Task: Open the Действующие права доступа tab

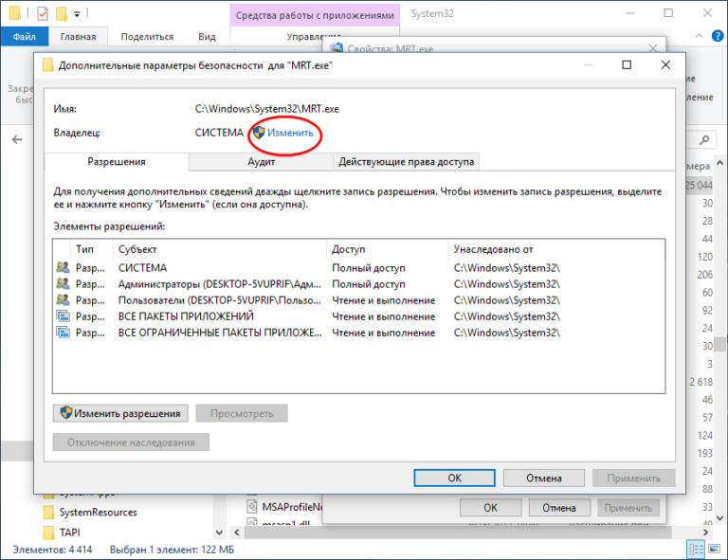Action: (406, 162)
